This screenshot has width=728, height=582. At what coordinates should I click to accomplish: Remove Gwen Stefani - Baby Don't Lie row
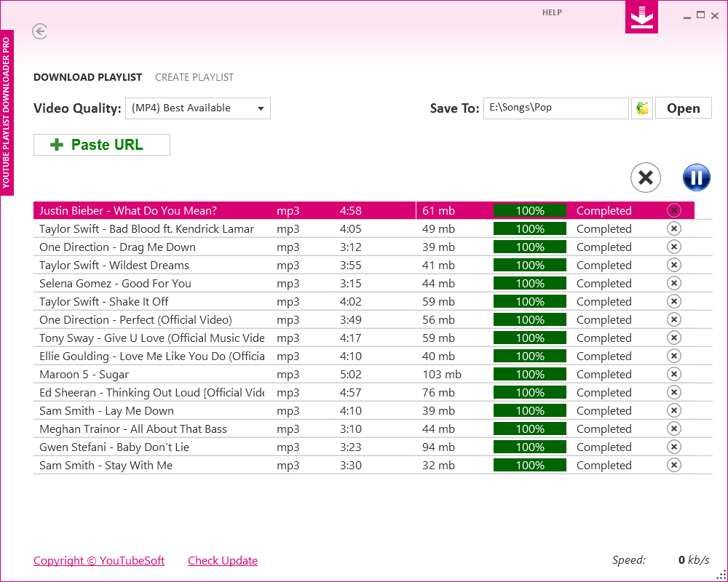tap(673, 447)
